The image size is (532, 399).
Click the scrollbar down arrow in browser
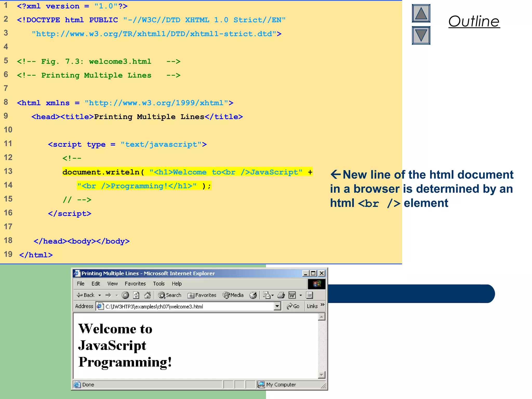322,375
